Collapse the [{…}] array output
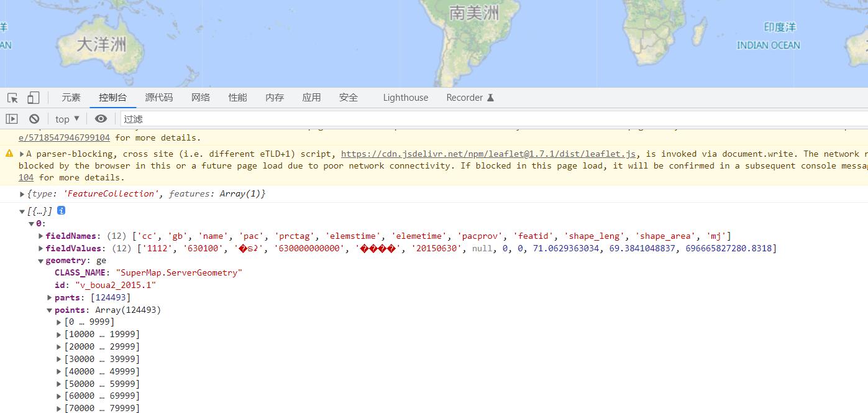 point(23,212)
